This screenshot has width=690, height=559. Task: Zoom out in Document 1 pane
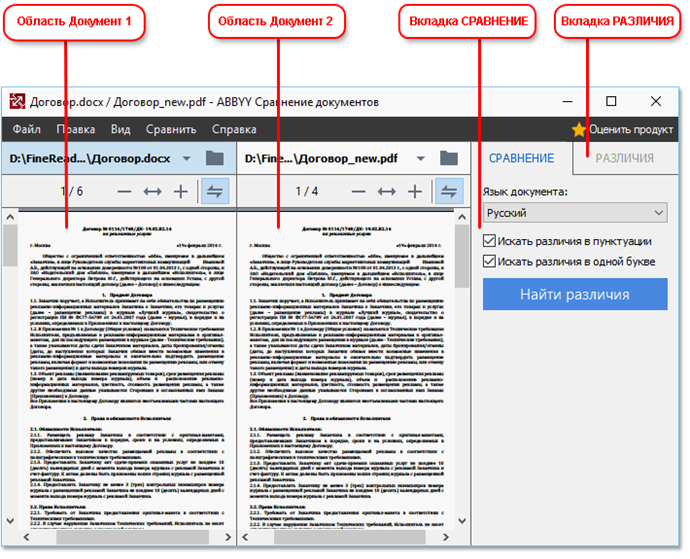pyautogui.click(x=125, y=191)
